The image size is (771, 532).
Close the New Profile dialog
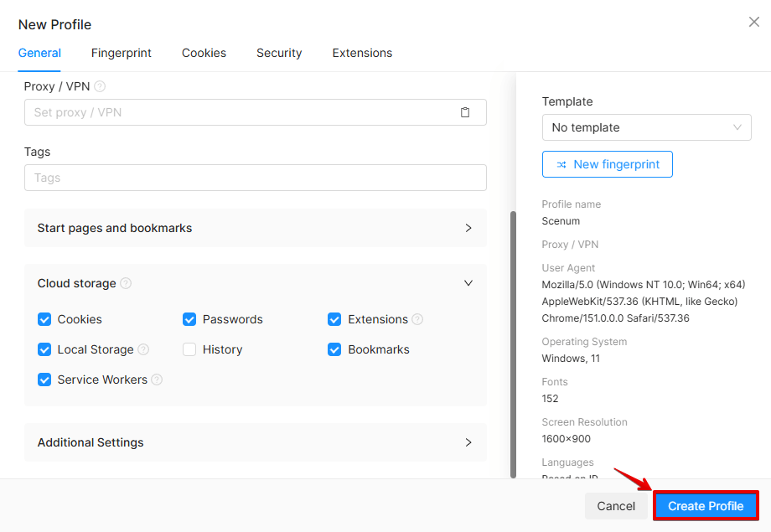753,22
